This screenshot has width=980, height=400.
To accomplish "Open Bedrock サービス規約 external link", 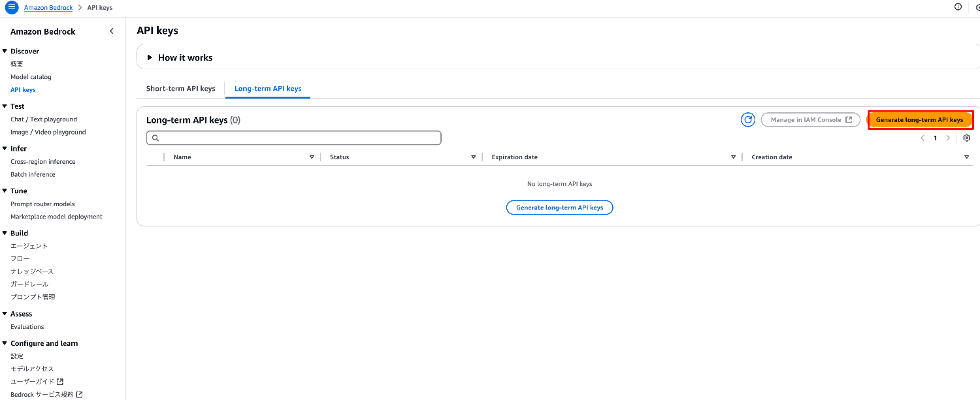I will click(x=46, y=395).
